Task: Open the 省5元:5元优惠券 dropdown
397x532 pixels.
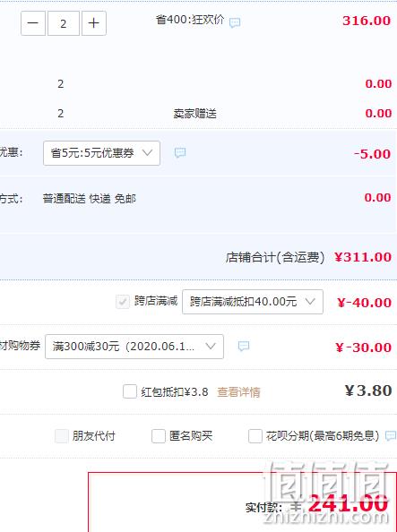Action: (x=101, y=153)
